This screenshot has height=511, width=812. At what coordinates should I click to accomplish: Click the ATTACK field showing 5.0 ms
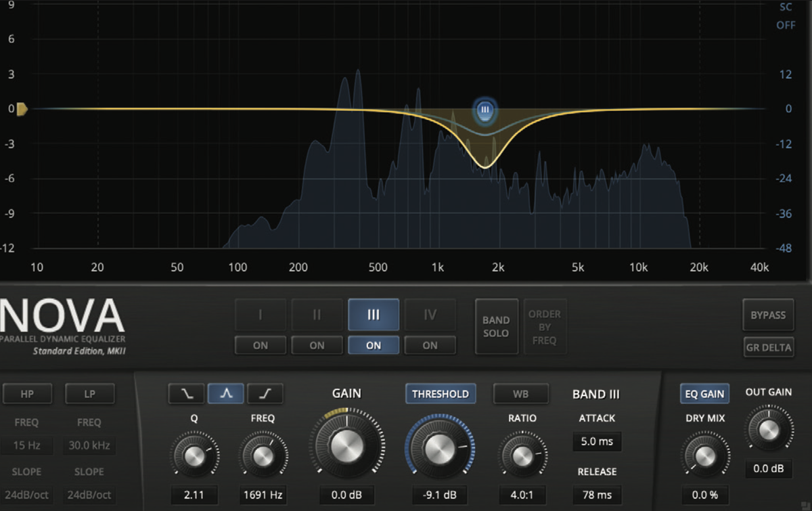597,441
